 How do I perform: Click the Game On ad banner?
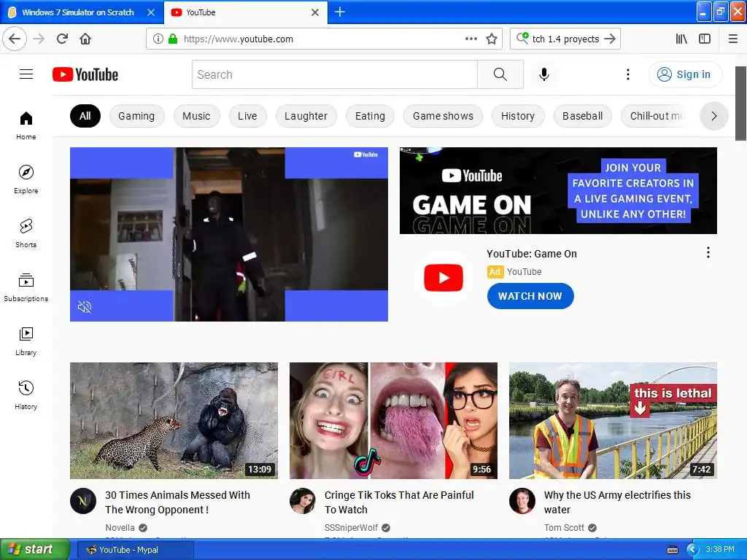[x=558, y=190]
